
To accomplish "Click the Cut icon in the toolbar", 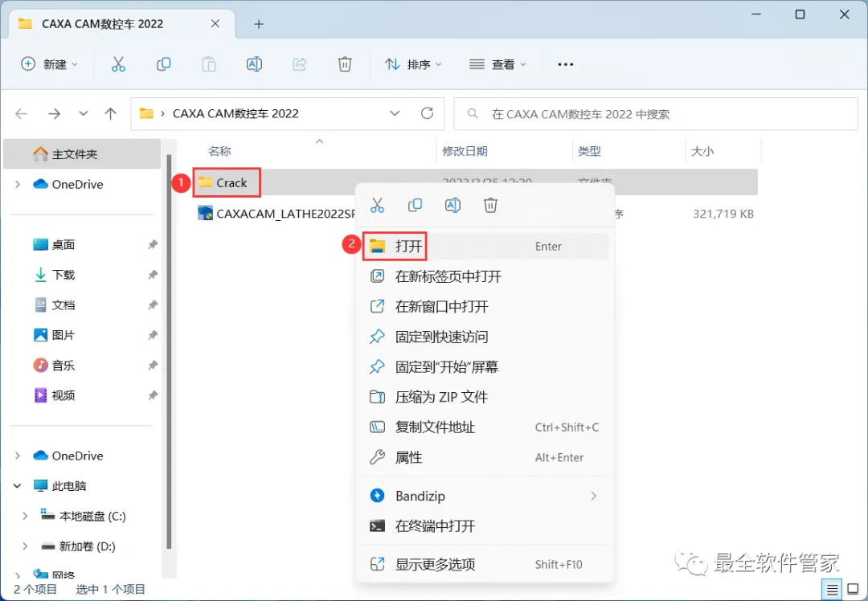I will tap(118, 64).
